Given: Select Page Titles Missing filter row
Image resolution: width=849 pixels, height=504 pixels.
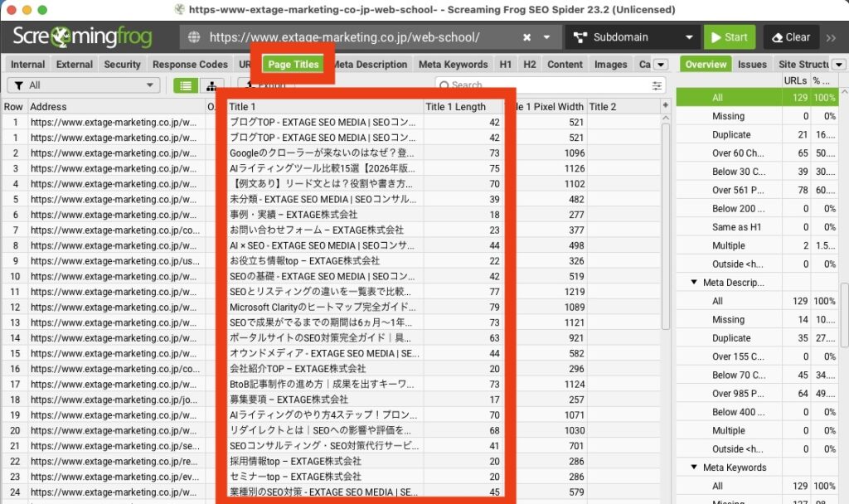Looking at the screenshot, I should pos(756,116).
